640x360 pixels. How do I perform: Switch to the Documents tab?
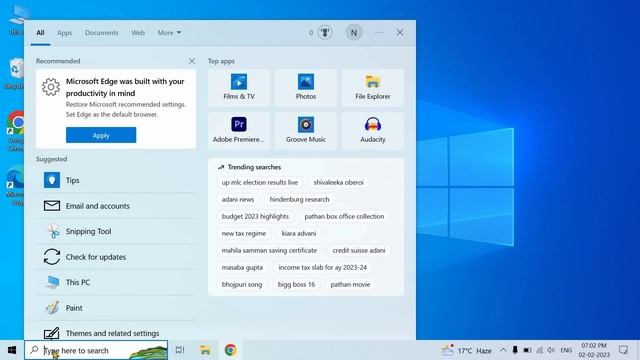(102, 33)
